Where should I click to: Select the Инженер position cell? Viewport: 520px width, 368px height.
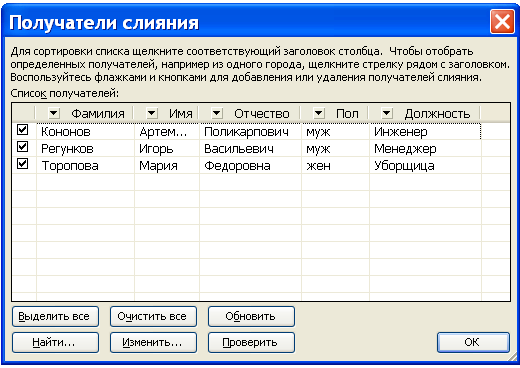[x=425, y=132]
